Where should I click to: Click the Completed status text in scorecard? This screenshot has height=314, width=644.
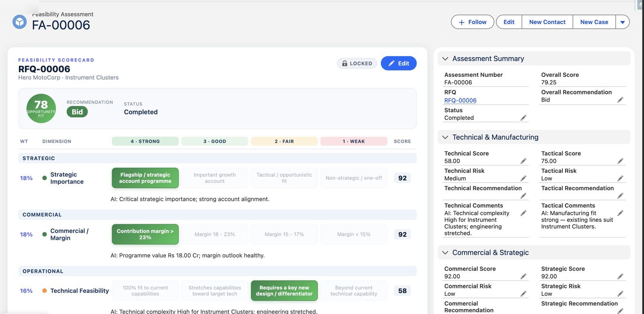pyautogui.click(x=140, y=112)
